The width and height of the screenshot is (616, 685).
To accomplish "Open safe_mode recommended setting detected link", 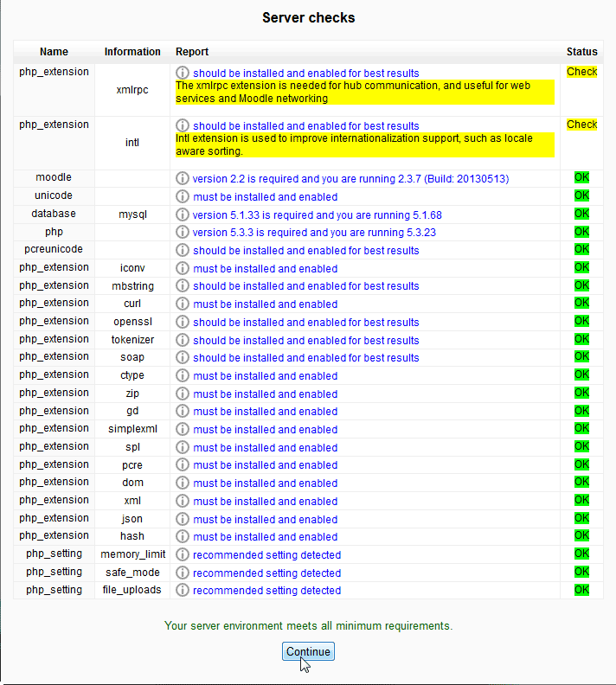I will coord(266,573).
